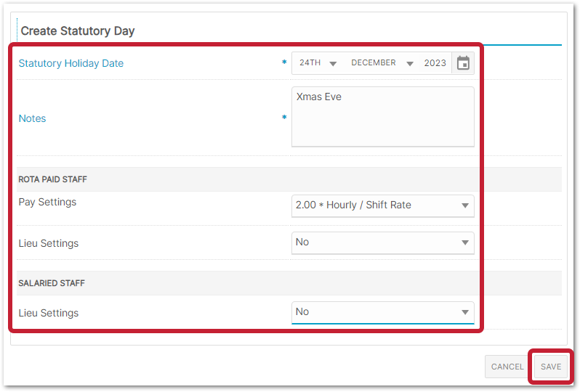Focus the Notes box containing Xmas Eve
Image resolution: width=580 pixels, height=392 pixels.
(383, 117)
